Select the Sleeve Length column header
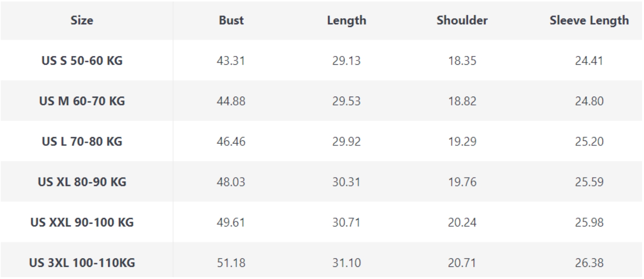Screen dimensions: 644x279 (x=589, y=20)
